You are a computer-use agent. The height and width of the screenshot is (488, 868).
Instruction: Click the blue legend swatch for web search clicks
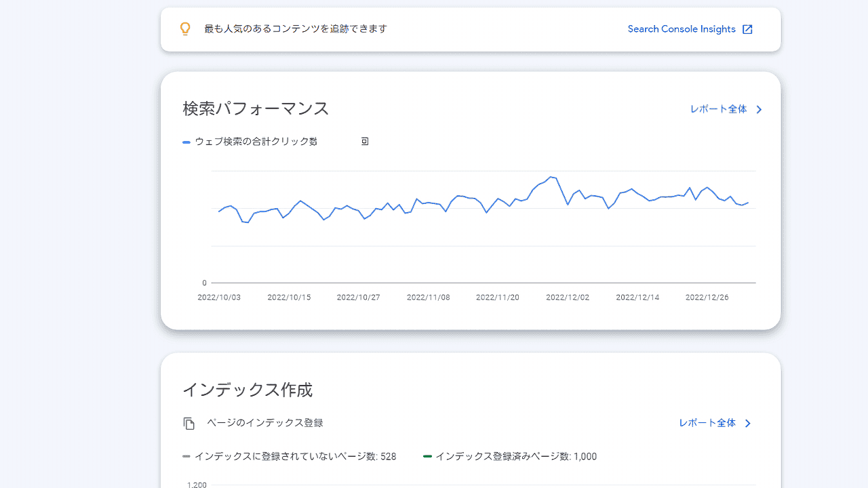pos(186,142)
